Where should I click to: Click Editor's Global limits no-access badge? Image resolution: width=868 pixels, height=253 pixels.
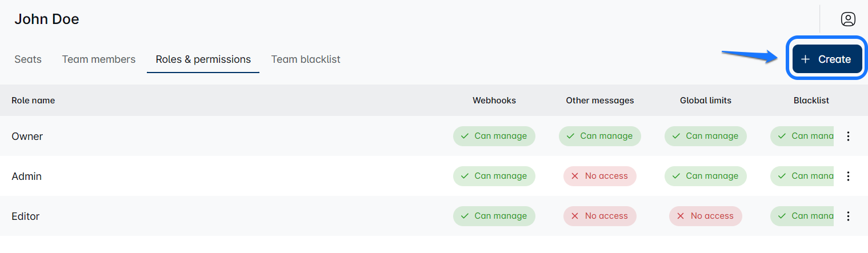[x=705, y=216]
